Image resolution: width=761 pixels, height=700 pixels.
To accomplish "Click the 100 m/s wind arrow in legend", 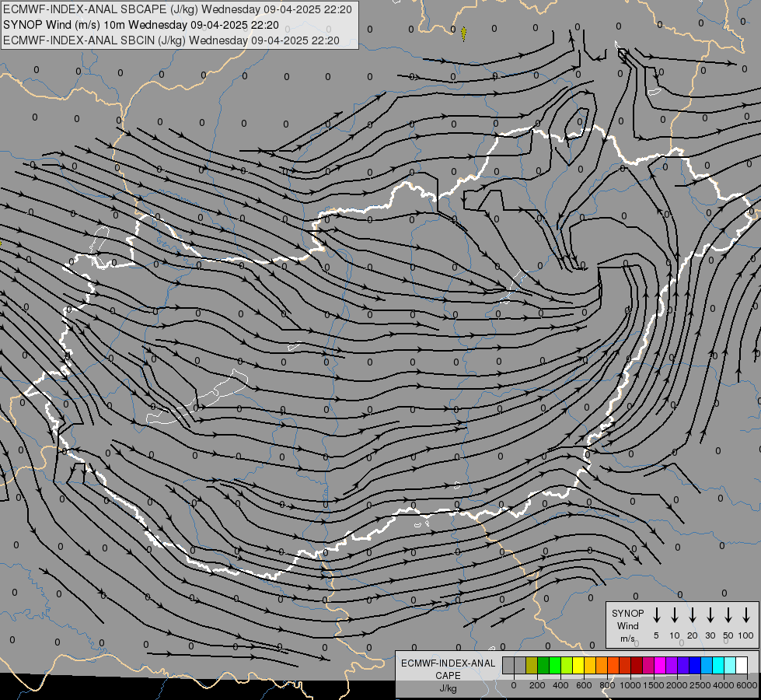I will (746, 615).
